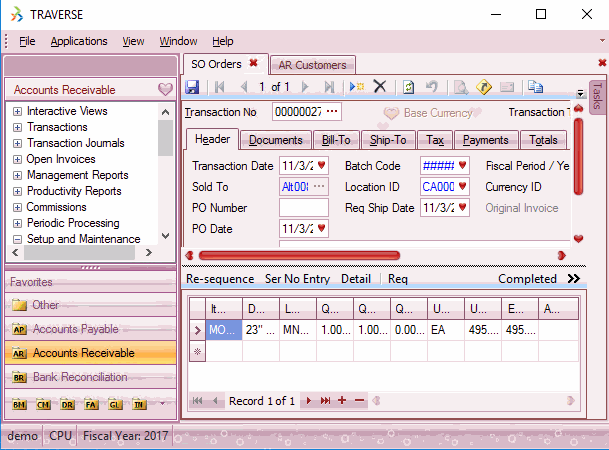Open the FA module icon in the bottom strip
This screenshot has width=609, height=450.
pos(91,405)
